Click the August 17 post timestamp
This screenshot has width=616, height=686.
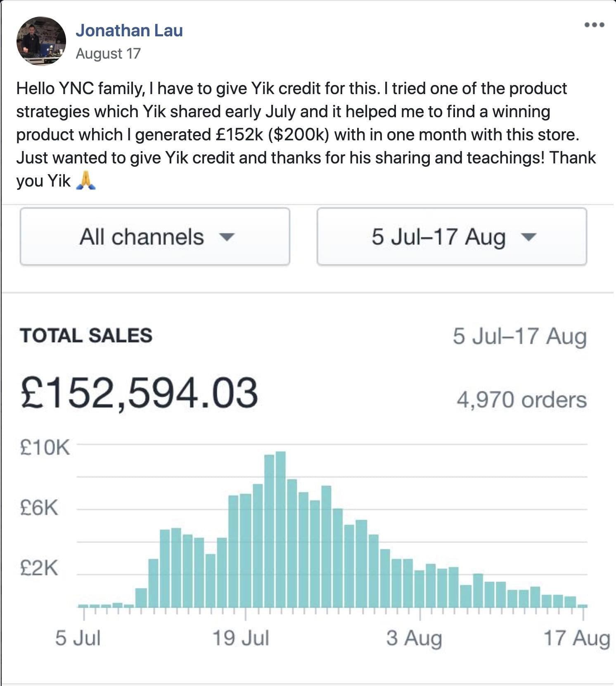(x=108, y=54)
